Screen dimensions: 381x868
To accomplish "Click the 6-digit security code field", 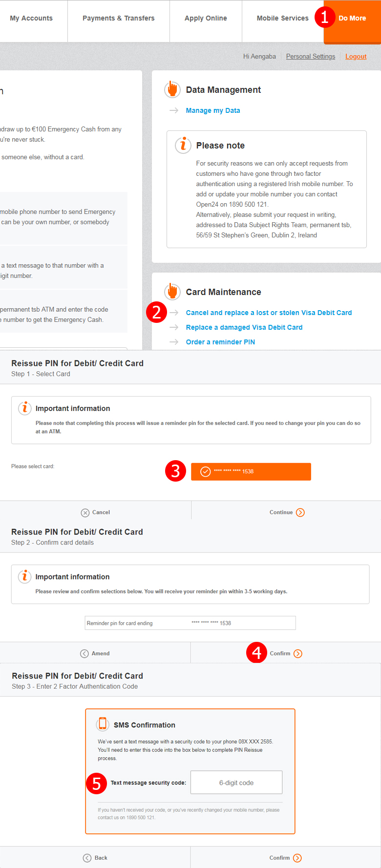I will coord(236,783).
